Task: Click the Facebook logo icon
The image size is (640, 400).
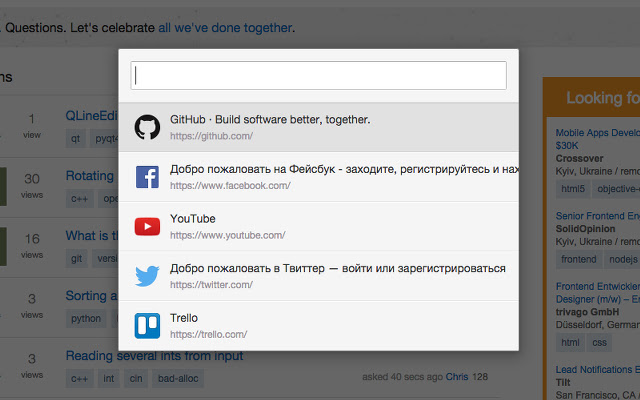Action: tap(147, 177)
